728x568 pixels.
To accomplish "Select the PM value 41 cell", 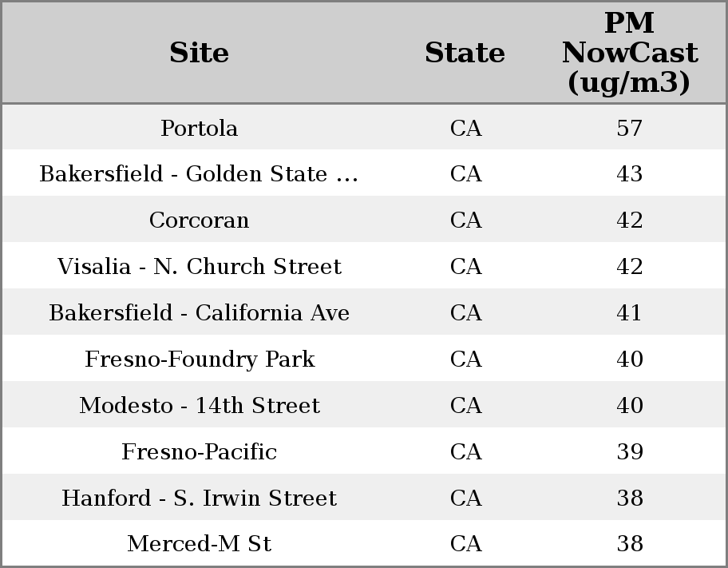I will pyautogui.click(x=629, y=313).
